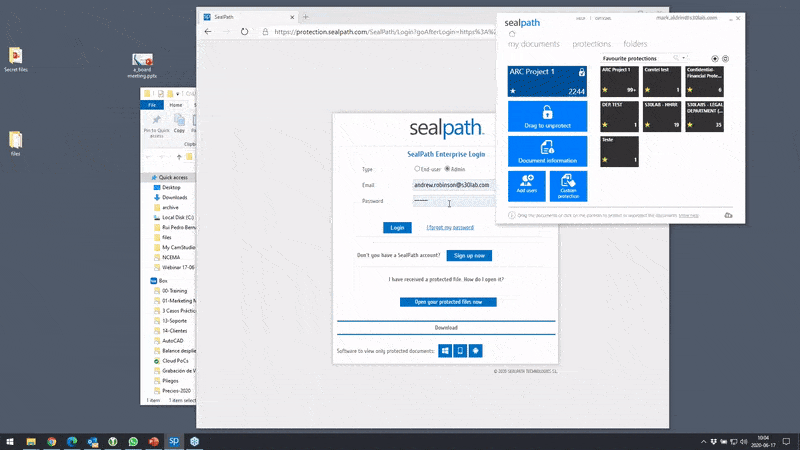The image size is (800, 450).
Task: Select the Confidential Financial protection tile
Action: click(704, 81)
